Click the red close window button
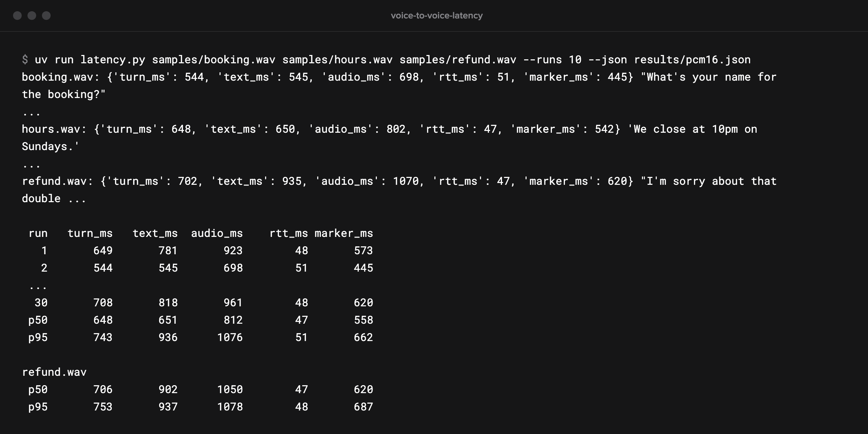 click(x=17, y=16)
